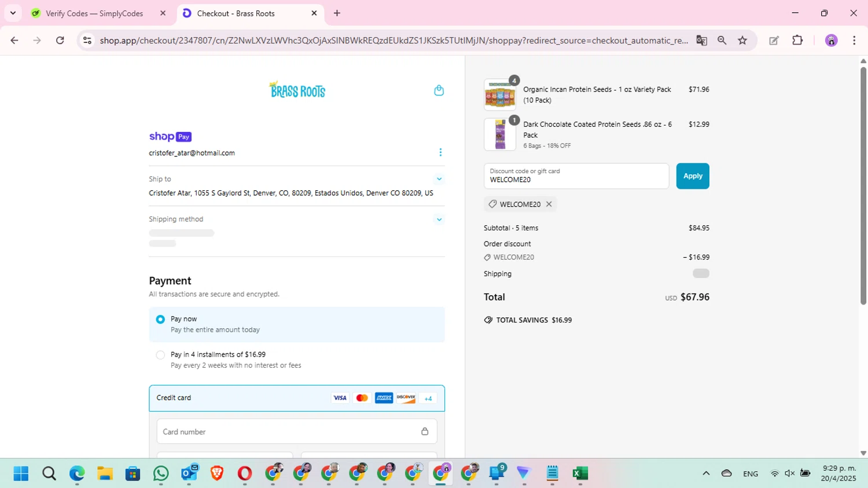Click the Dark Chocolate Coated Protein Seeds thumbnail
868x488 pixels.
500,134
